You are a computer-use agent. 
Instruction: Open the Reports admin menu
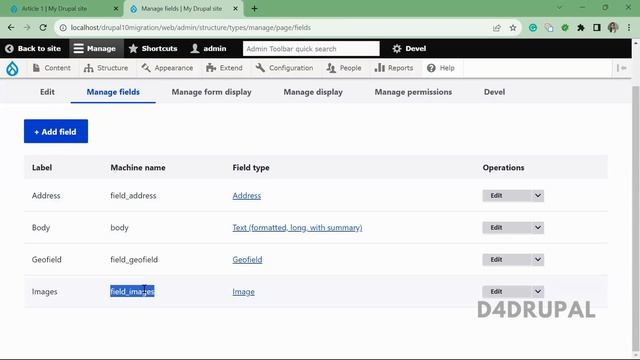point(394,68)
